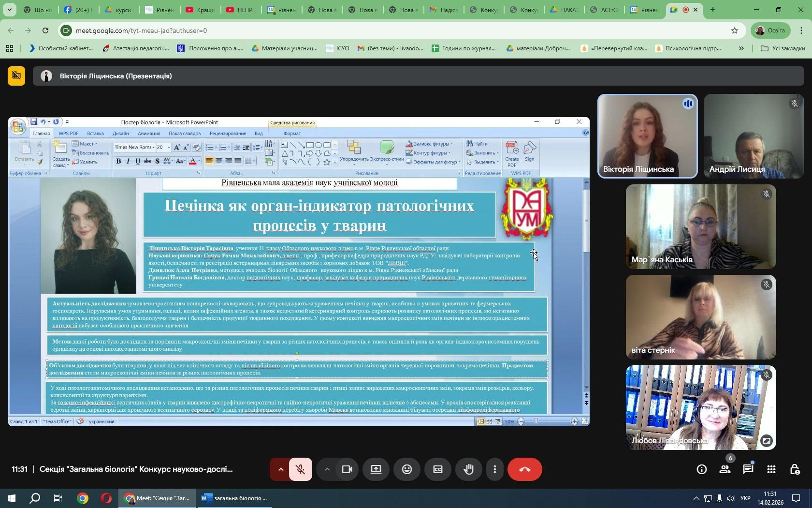This screenshot has width=812, height=508.
Task: Click the share screen icon
Action: coord(376,469)
